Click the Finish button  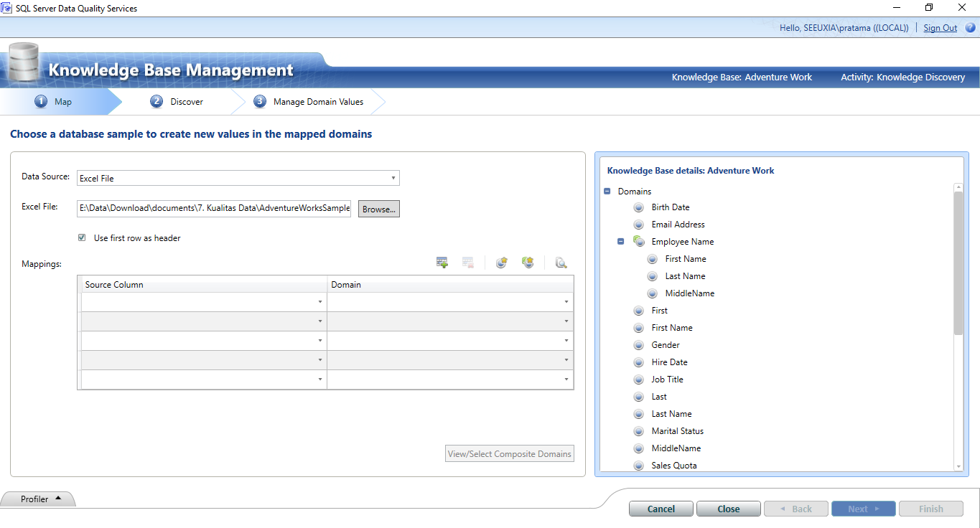point(931,509)
